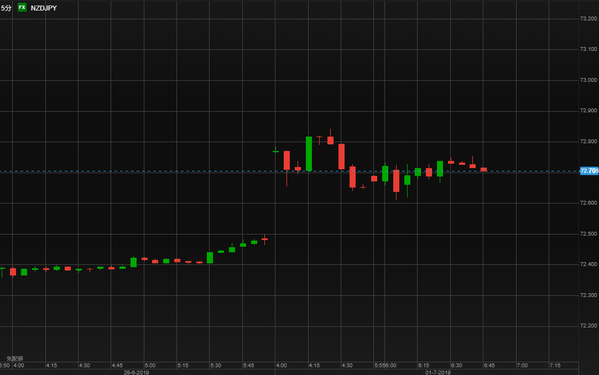The image size is (599, 375).
Task: Click the 72.400 price axis label
Action: (588, 264)
